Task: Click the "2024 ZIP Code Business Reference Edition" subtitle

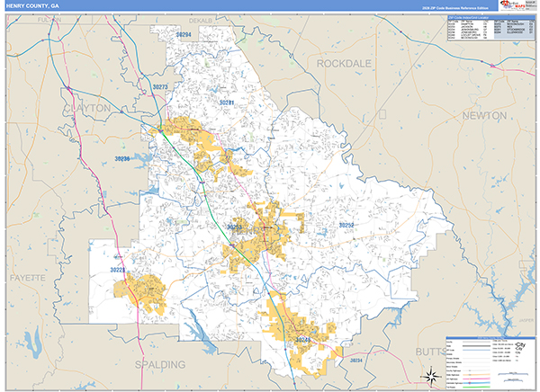Action: pyautogui.click(x=454, y=8)
